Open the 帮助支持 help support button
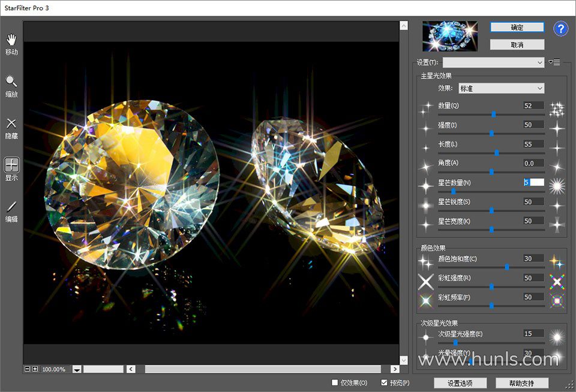This screenshot has width=576, height=392. [x=521, y=383]
